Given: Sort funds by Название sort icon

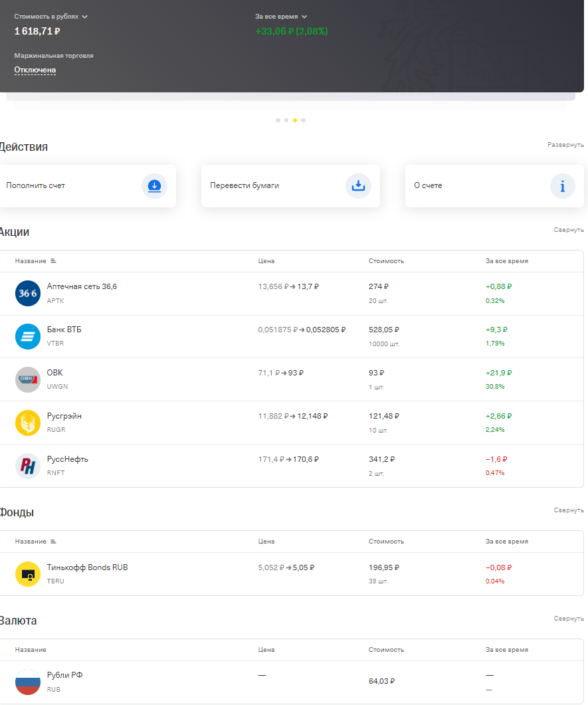Looking at the screenshot, I should pos(53,542).
